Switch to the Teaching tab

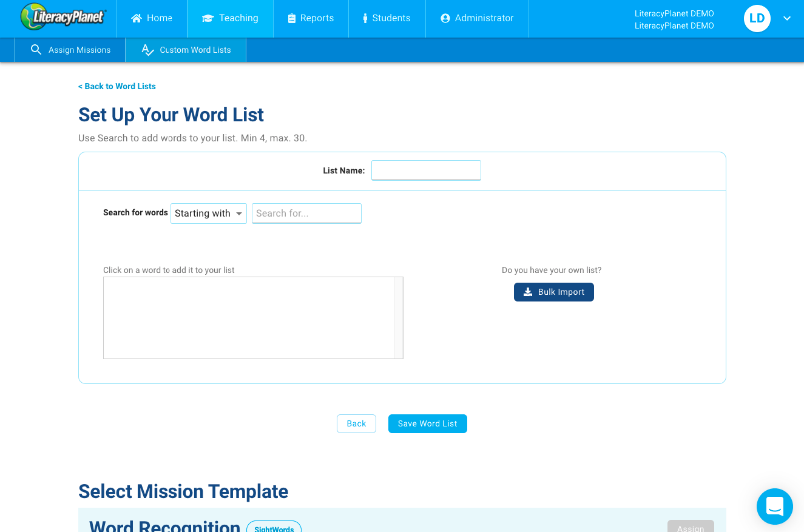pos(231,18)
